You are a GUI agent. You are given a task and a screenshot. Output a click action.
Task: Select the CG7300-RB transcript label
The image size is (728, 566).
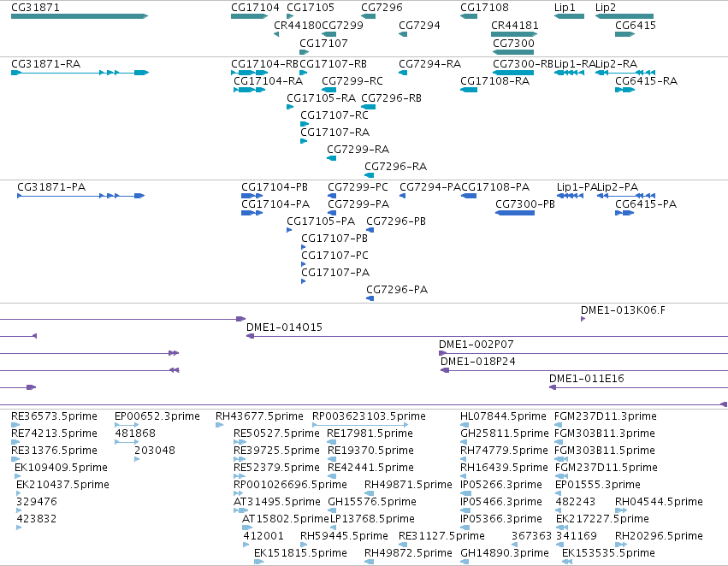pos(524,63)
